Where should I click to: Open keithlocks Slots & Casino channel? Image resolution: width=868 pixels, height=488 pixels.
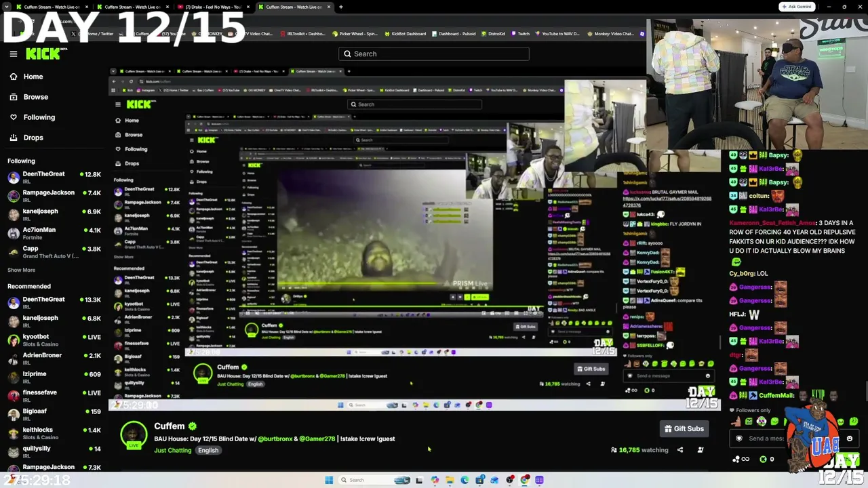coord(54,432)
